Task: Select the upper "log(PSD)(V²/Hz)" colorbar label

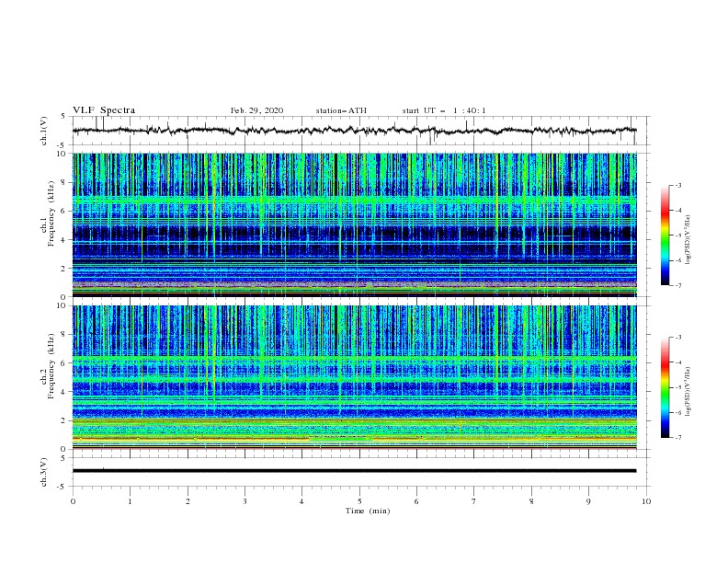Action: point(688,240)
